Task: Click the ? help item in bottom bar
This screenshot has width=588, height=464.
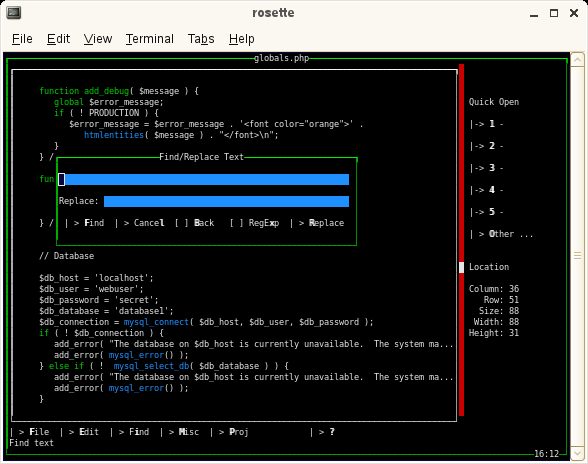Action: click(x=322, y=432)
